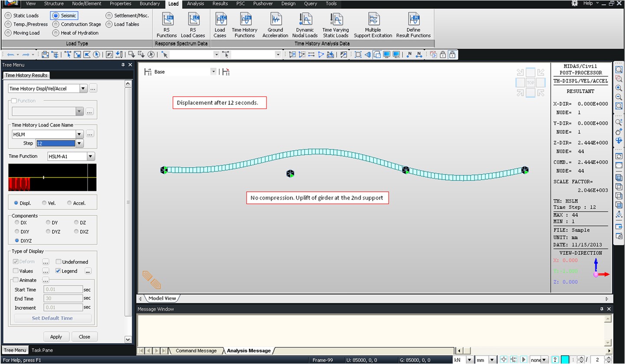Select the DZ component option
Viewport: 625px width, 364px height.
[77, 223]
